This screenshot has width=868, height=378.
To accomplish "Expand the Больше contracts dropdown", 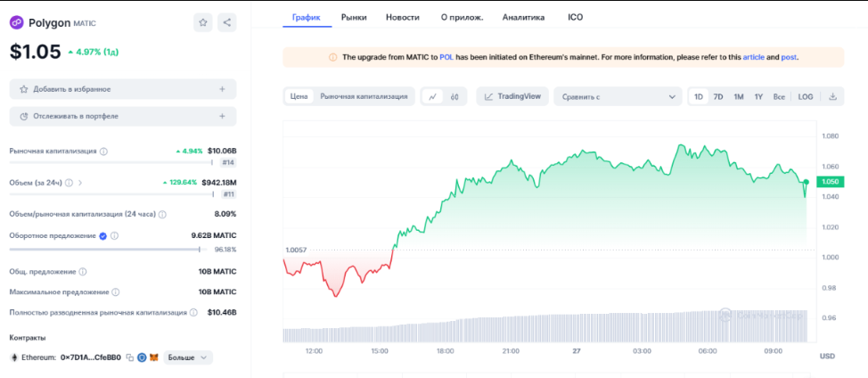I will point(188,358).
